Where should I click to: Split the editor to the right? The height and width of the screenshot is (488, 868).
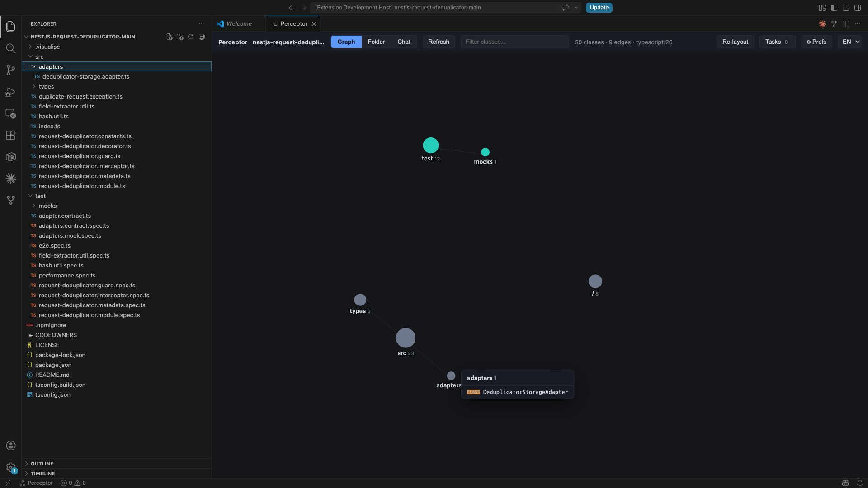coord(846,24)
